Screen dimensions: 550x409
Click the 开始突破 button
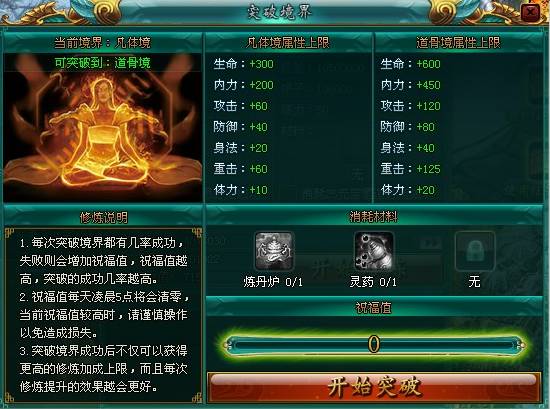pos(374,388)
